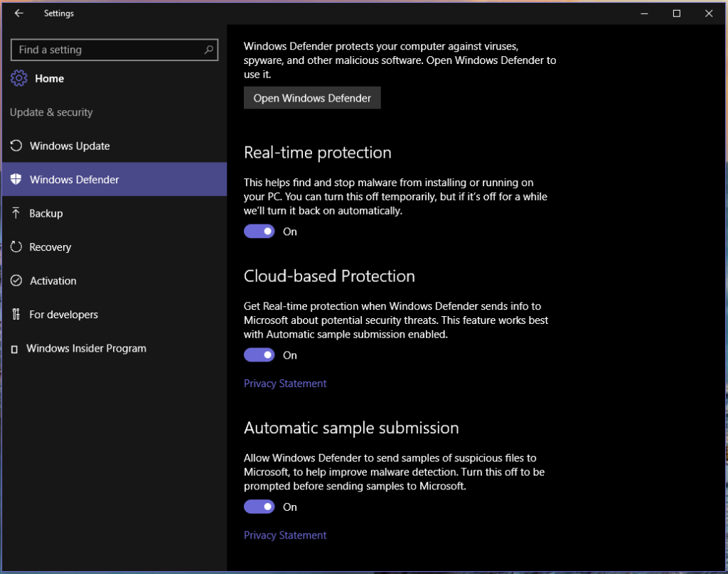Open the Recovery settings page
Screen dimensions: 728x574
point(50,247)
